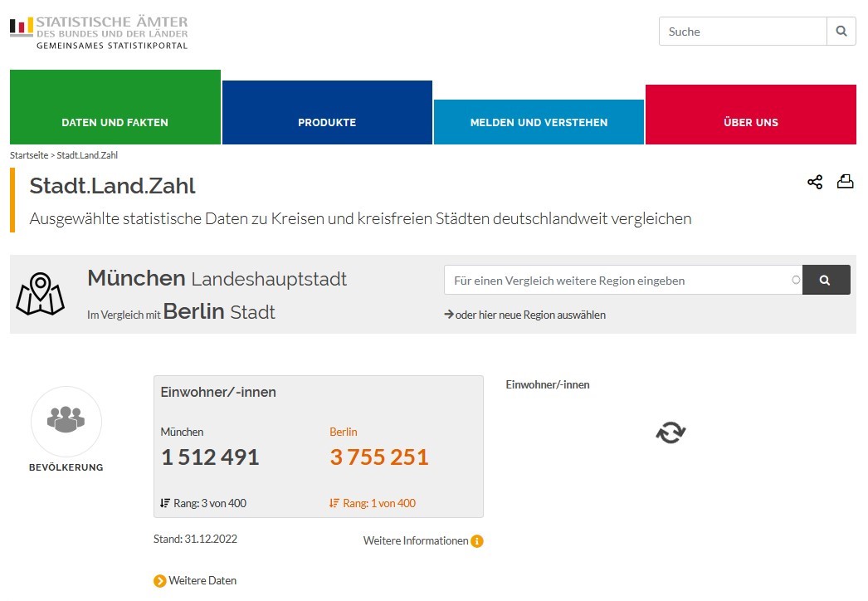
Task: Click the refresh arrows icon in chart area
Action: (671, 432)
